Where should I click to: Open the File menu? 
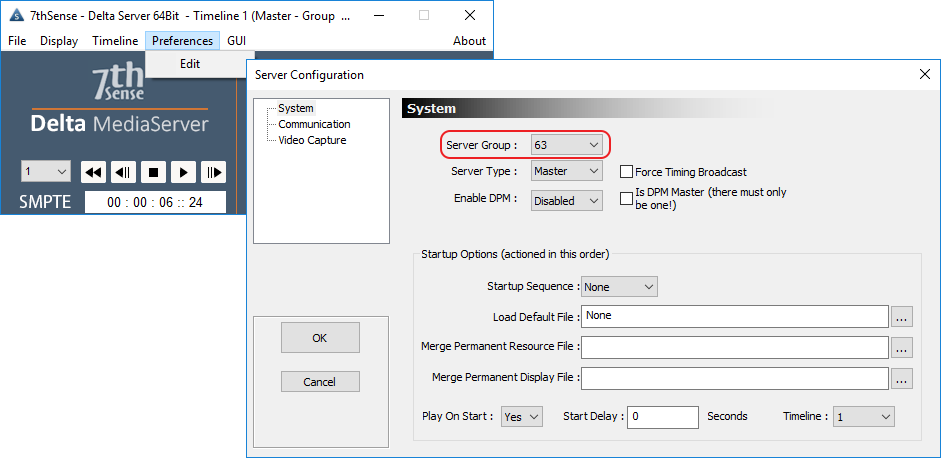(17, 41)
